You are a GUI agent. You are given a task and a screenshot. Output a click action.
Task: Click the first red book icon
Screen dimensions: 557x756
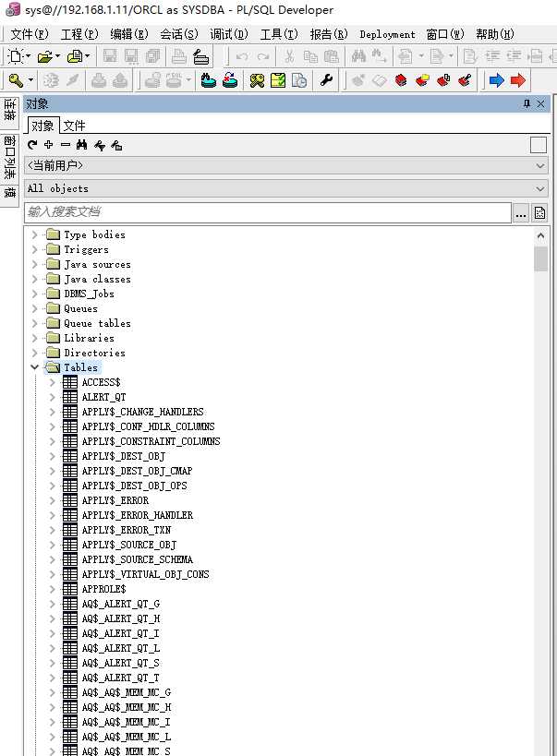click(401, 80)
